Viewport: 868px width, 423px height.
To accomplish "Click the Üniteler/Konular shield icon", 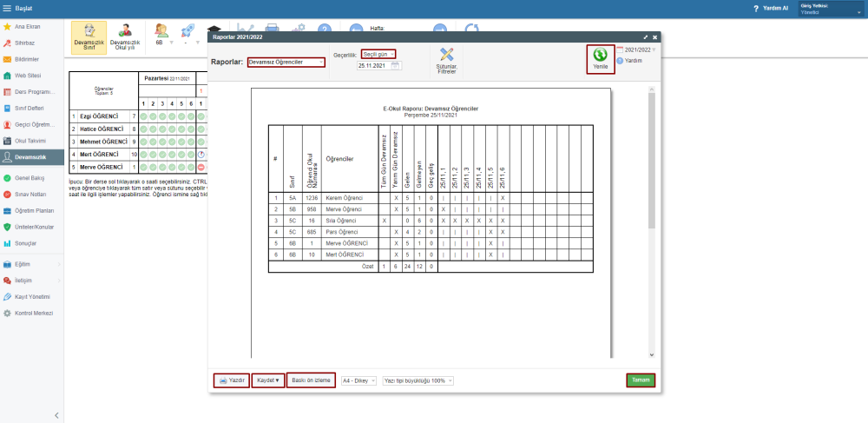I will (x=7, y=227).
